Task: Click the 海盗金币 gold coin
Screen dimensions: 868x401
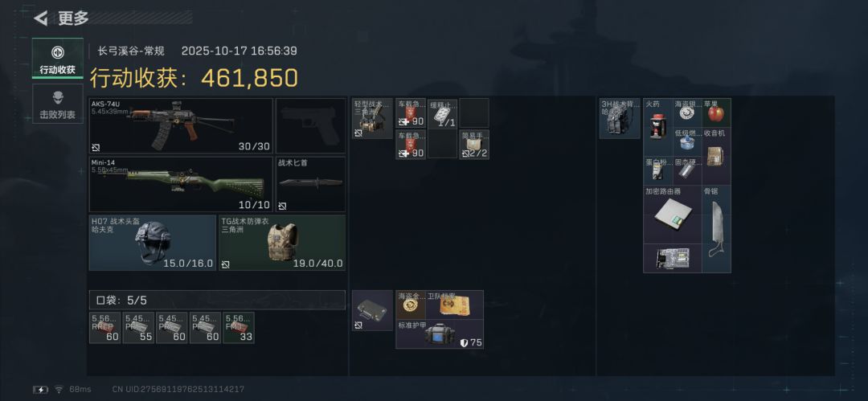Action: 411,305
